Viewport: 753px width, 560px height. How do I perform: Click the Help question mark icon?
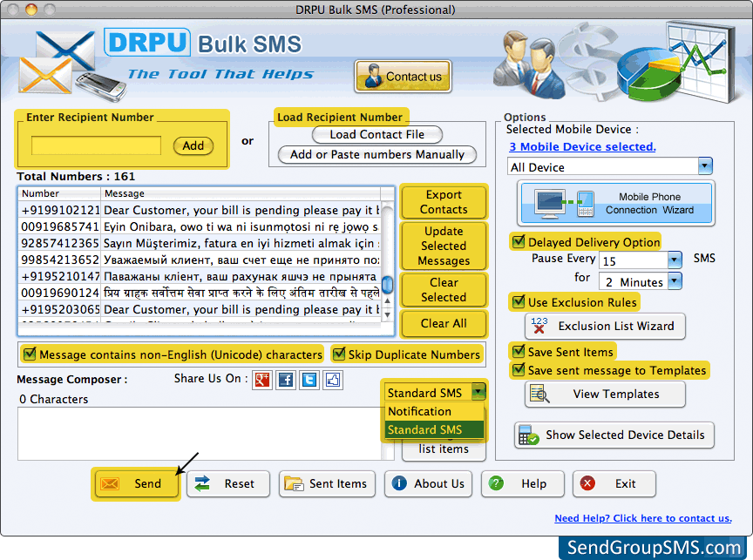coord(496,483)
